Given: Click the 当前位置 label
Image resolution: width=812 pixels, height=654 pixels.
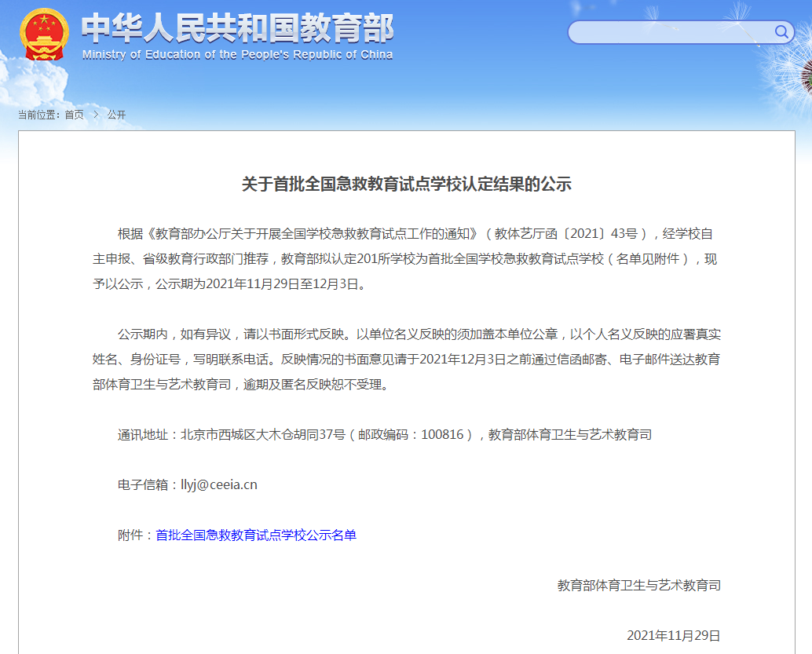Looking at the screenshot, I should (x=37, y=115).
